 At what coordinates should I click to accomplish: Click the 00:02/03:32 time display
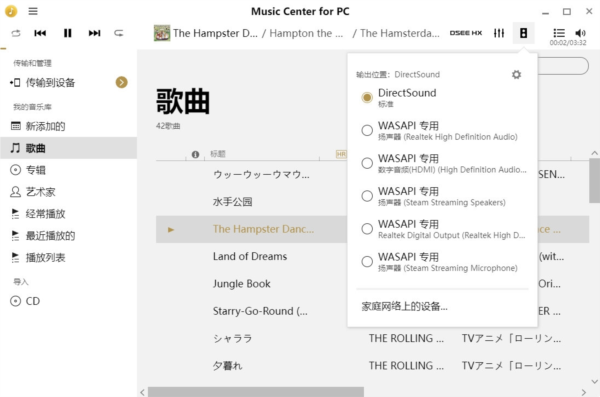(568, 42)
